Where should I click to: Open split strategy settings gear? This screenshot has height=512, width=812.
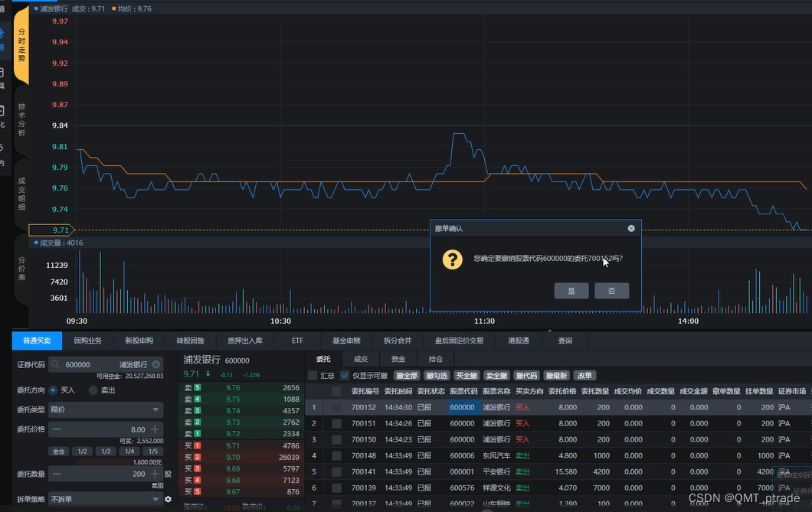pyautogui.click(x=168, y=499)
